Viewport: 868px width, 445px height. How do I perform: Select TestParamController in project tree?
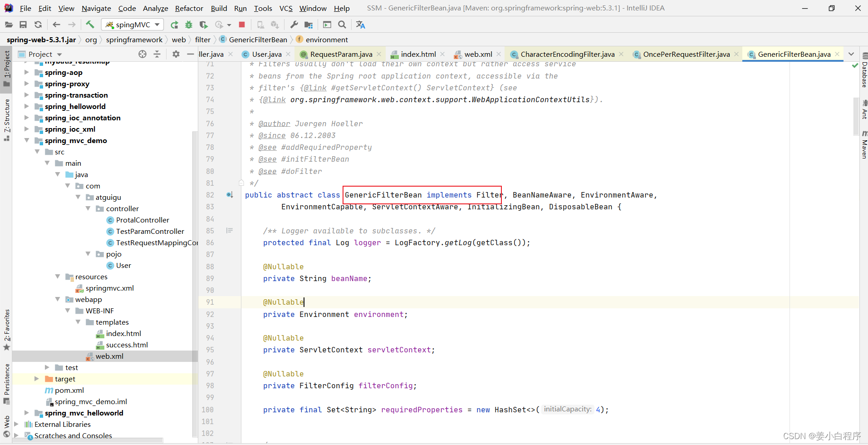[x=150, y=231]
